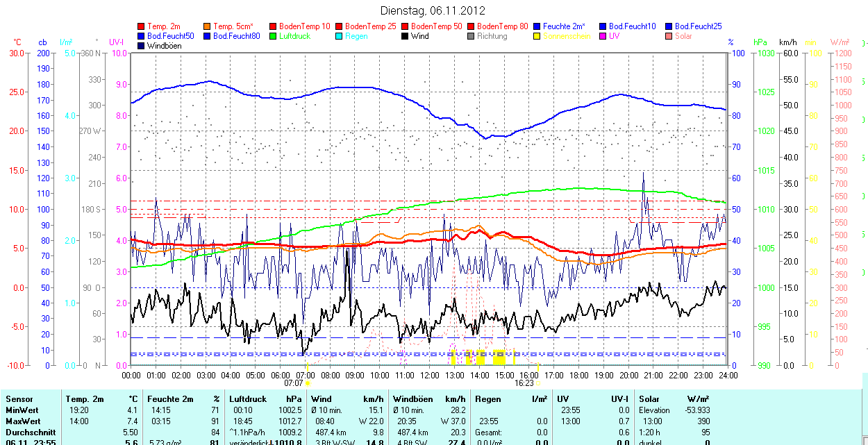Click the pink Solar legend square
This screenshot has width=868, height=445.
coord(669,36)
